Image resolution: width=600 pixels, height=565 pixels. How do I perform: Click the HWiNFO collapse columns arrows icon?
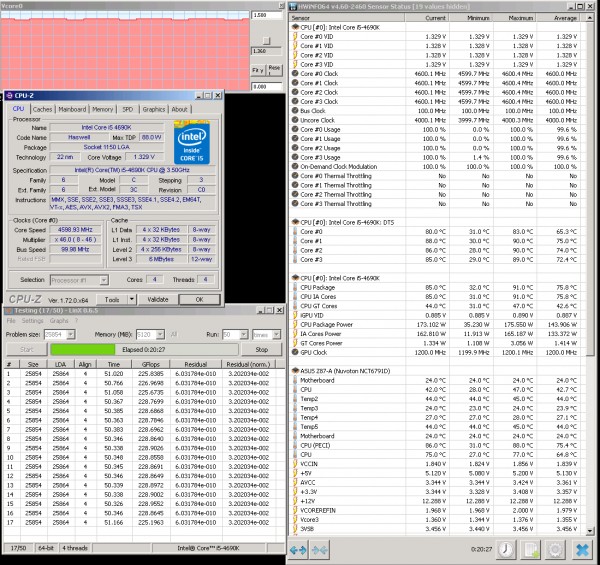(320, 550)
